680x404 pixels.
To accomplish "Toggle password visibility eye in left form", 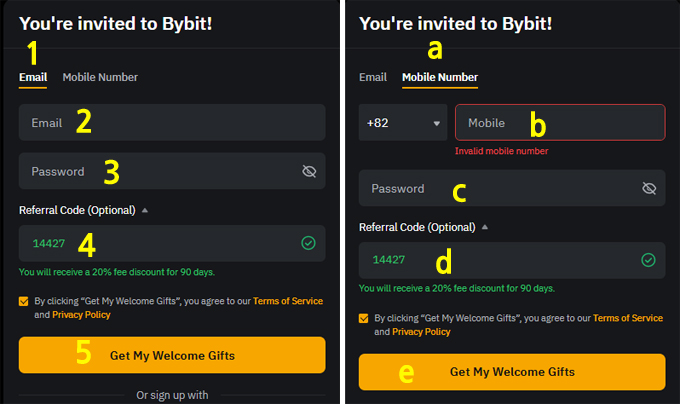I will tap(309, 171).
